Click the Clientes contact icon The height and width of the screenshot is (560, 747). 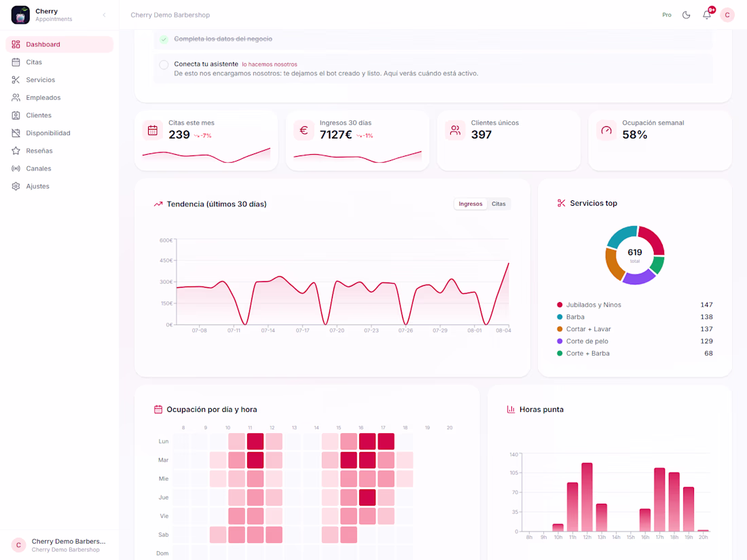(16, 115)
